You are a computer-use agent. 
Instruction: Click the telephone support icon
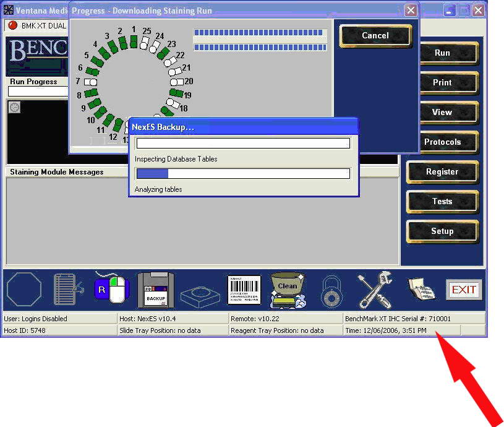pyautogui.click(x=421, y=290)
